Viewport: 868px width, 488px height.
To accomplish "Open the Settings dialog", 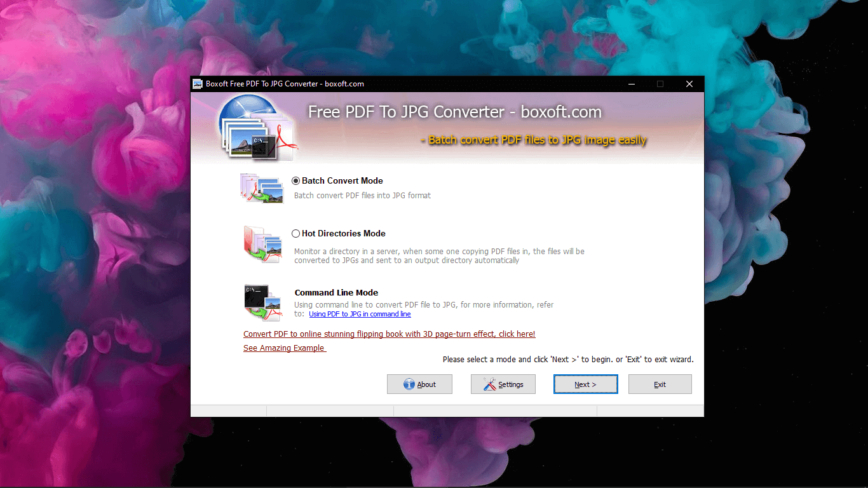I will 503,384.
